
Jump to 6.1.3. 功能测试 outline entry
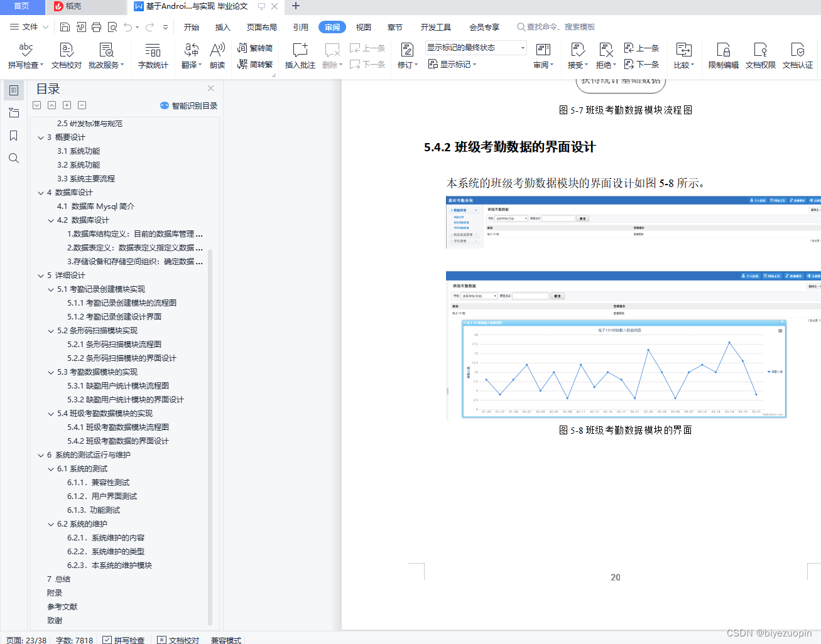pyautogui.click(x=94, y=510)
